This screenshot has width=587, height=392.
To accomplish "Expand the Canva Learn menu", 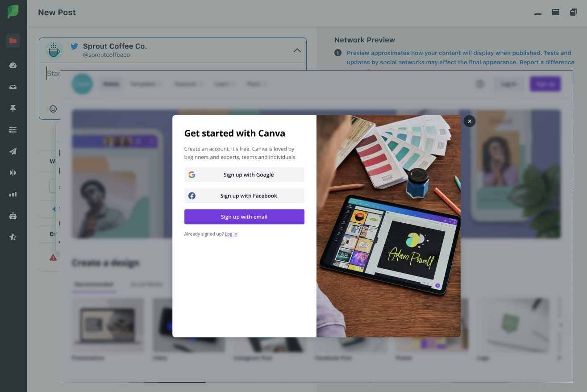I will [x=225, y=84].
